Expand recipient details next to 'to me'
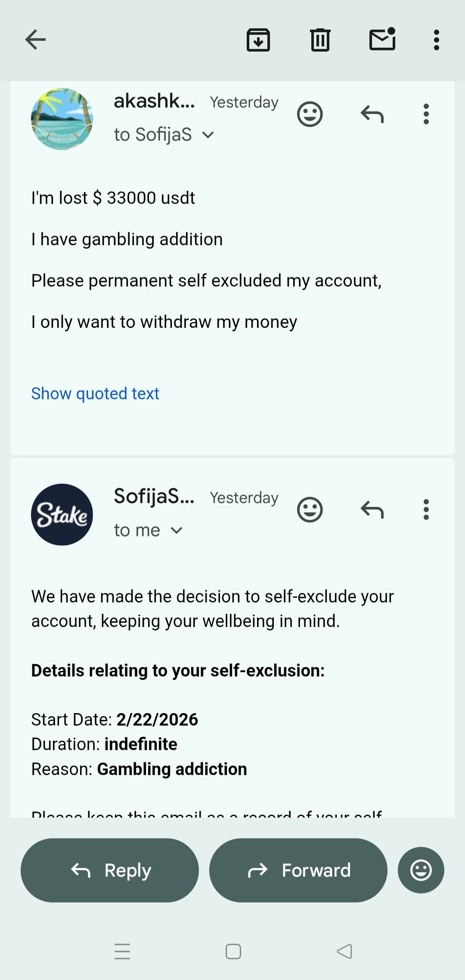Image resolution: width=465 pixels, height=980 pixels. [177, 531]
